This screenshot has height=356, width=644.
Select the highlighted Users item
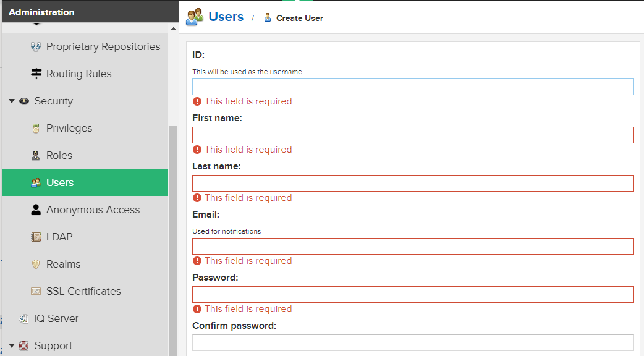coord(85,182)
